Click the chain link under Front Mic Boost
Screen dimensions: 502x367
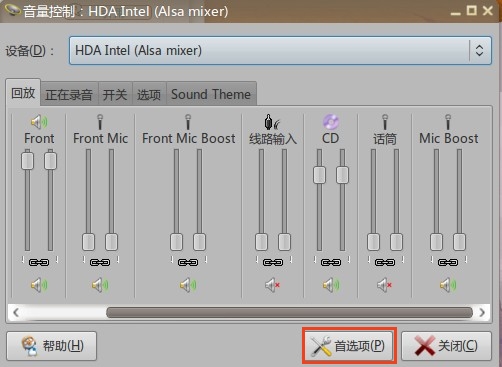[x=188, y=262]
